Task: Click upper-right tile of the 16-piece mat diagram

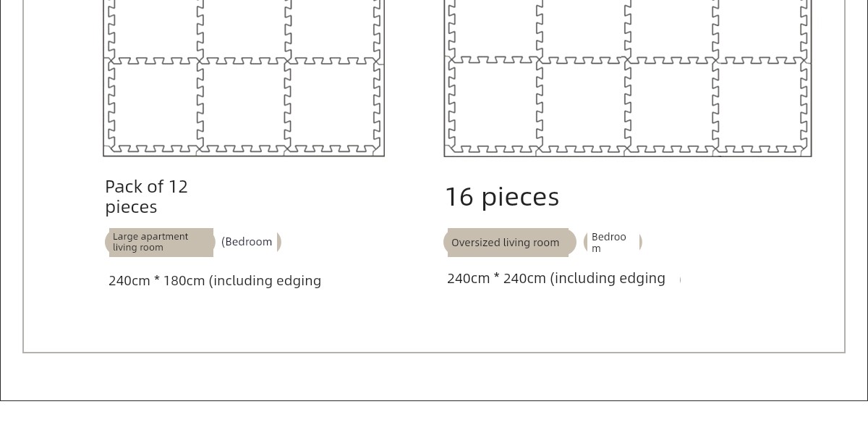Action: [761, 28]
